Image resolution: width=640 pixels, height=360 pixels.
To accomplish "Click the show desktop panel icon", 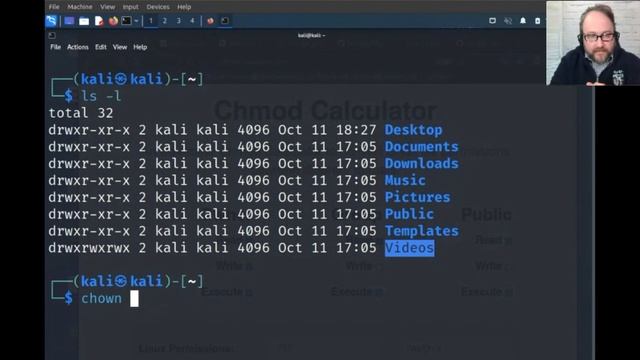I will tap(69, 21).
